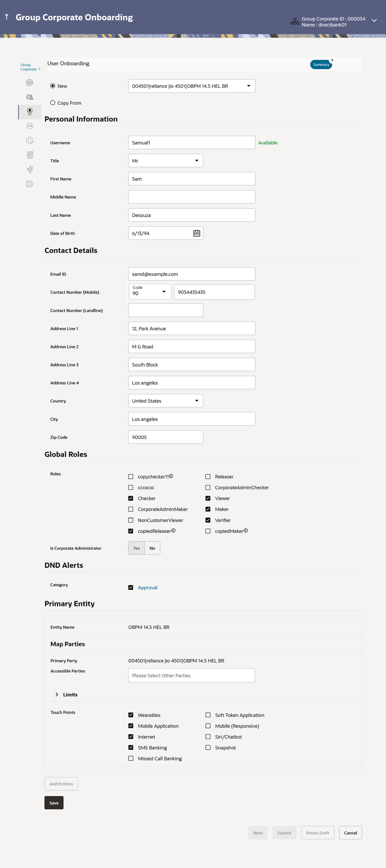Viewport: 386px width, 868px height.
Task: Open the user profile edit pencil sidebar icon
Action: pos(30,140)
